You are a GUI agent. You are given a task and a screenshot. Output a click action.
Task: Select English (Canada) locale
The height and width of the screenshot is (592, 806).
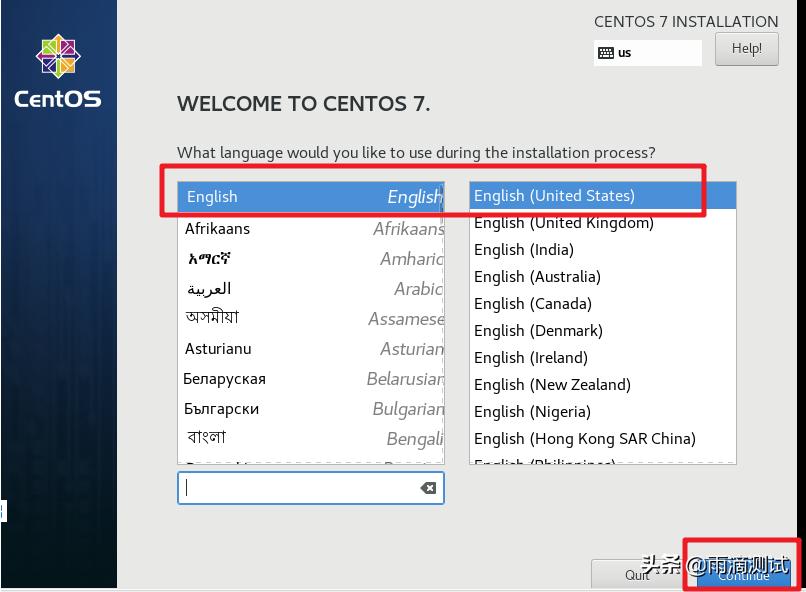[x=602, y=304]
